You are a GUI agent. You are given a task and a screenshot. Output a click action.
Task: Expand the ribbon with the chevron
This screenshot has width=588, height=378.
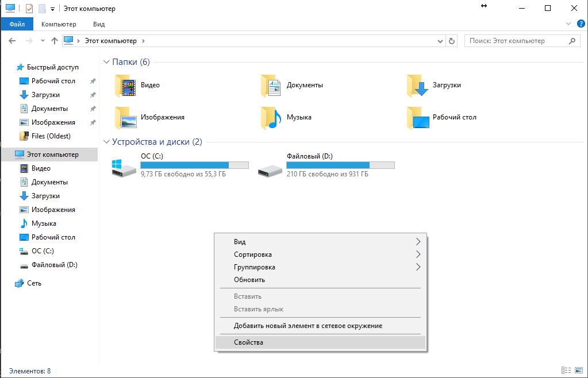pos(568,24)
